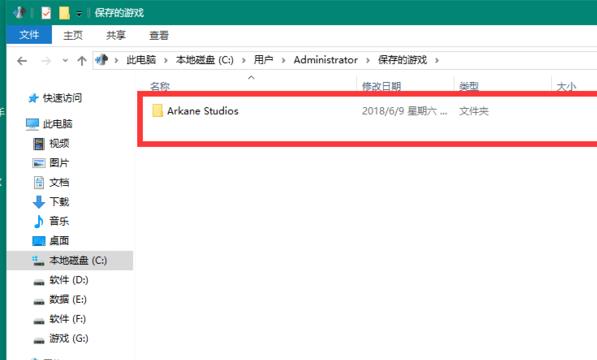This screenshot has height=360, width=597.
Task: Click the 文件夹 type cell
Action: click(x=474, y=111)
